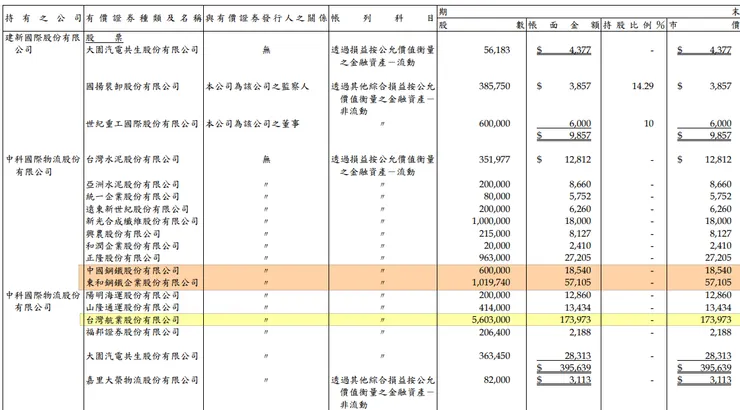The width and height of the screenshot is (740, 410).
Task: Click the 持有之公司 column header
Action: click(43, 18)
